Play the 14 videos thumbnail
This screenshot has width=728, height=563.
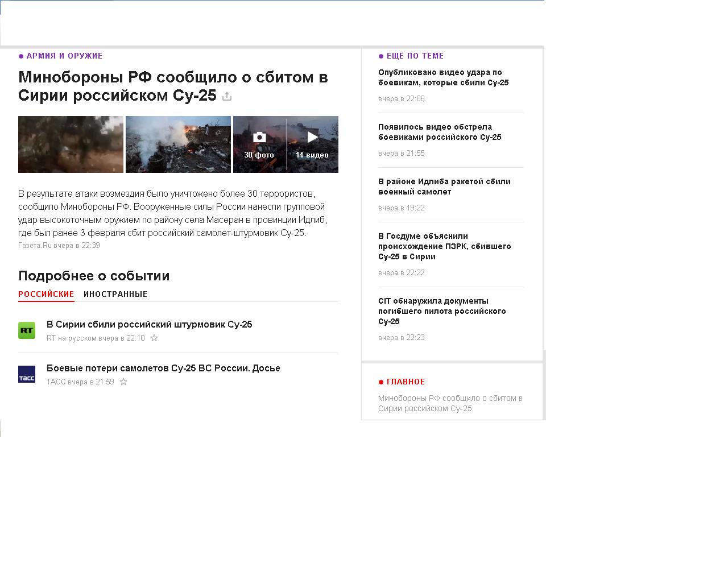coord(312,138)
